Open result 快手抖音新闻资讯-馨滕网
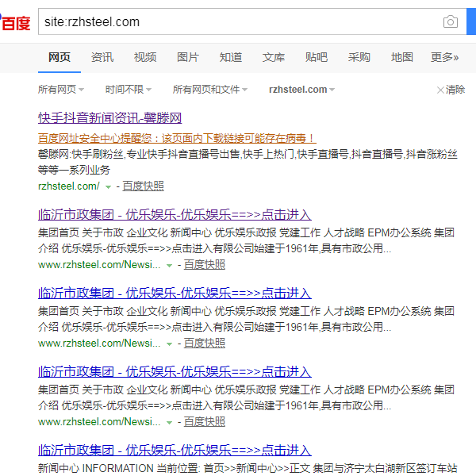The height and width of the screenshot is (476, 476). (x=110, y=117)
